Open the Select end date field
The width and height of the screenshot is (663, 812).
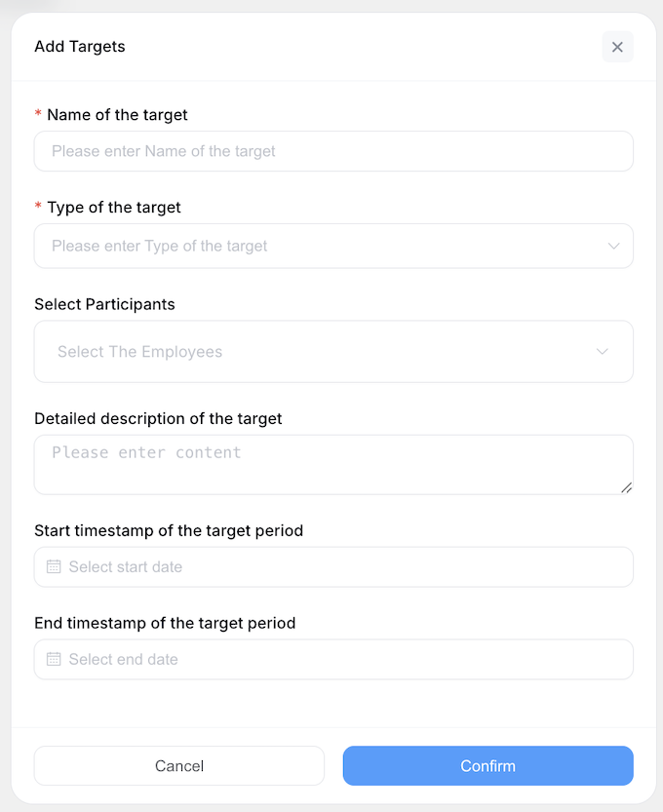point(333,659)
